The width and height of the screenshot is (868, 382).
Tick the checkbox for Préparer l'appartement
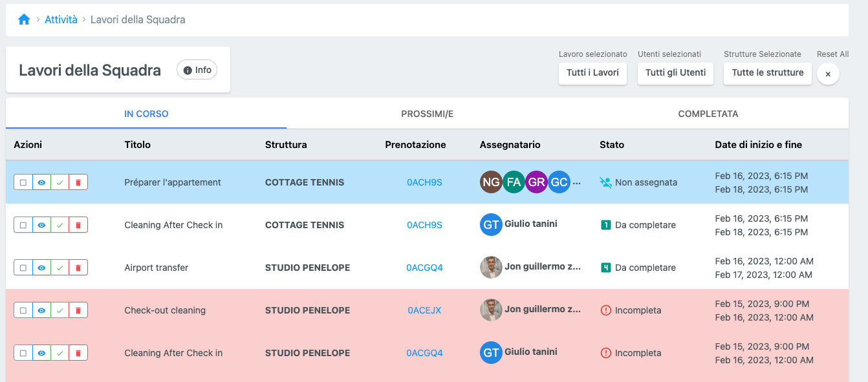tap(23, 182)
